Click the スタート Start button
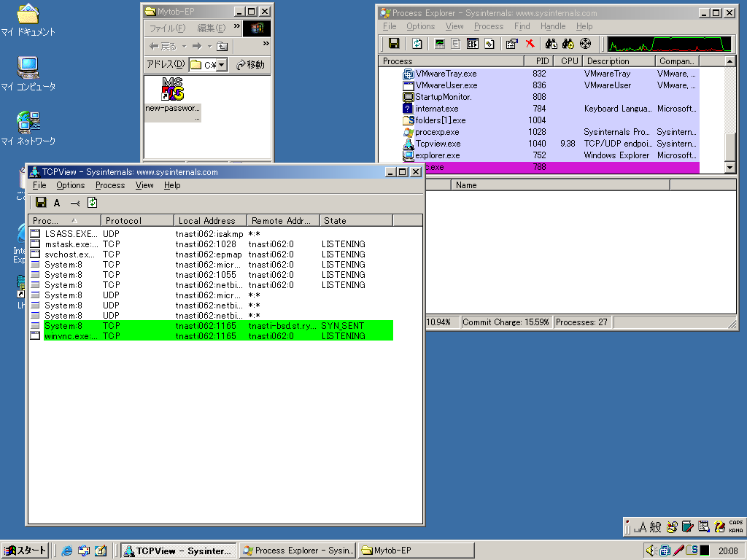Screen dimensions: 747x560 click(x=25, y=551)
